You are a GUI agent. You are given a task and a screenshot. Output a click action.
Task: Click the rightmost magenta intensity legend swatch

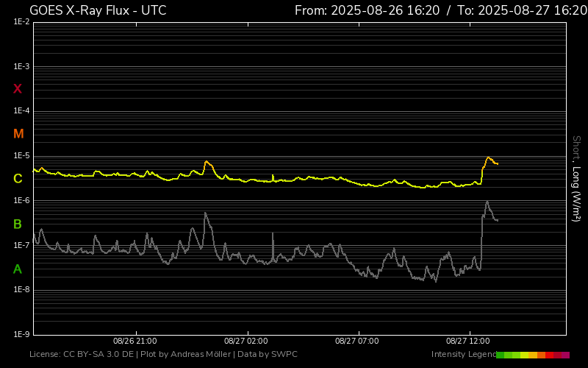tap(565, 355)
